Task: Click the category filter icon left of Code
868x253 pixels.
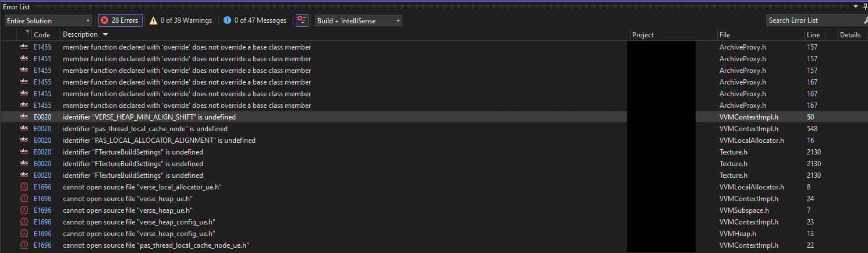Action: click(x=27, y=33)
